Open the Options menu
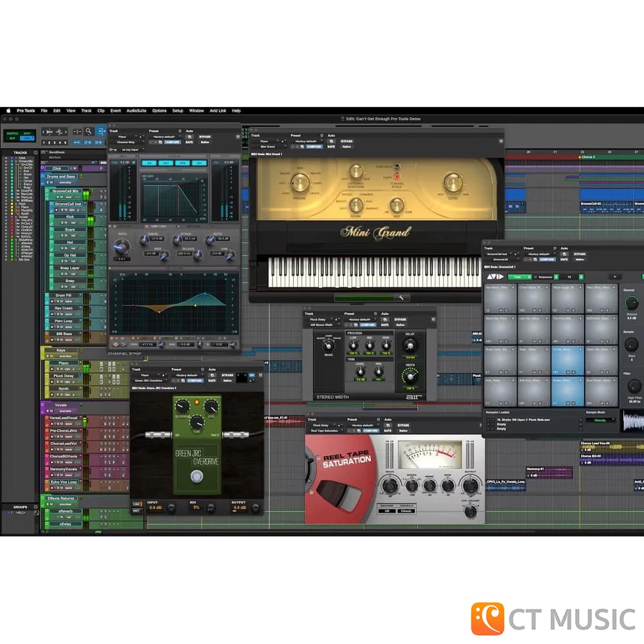Screen dimensions: 644x644 [158, 111]
